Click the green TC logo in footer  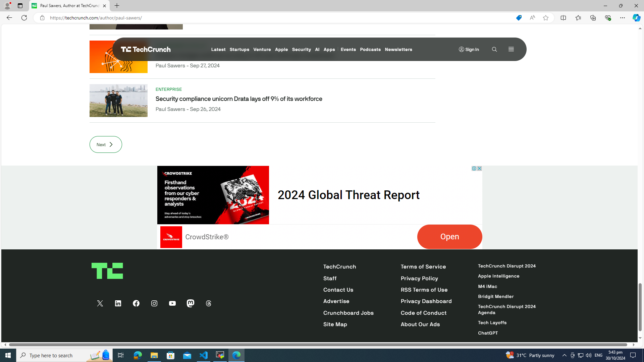pos(107,271)
